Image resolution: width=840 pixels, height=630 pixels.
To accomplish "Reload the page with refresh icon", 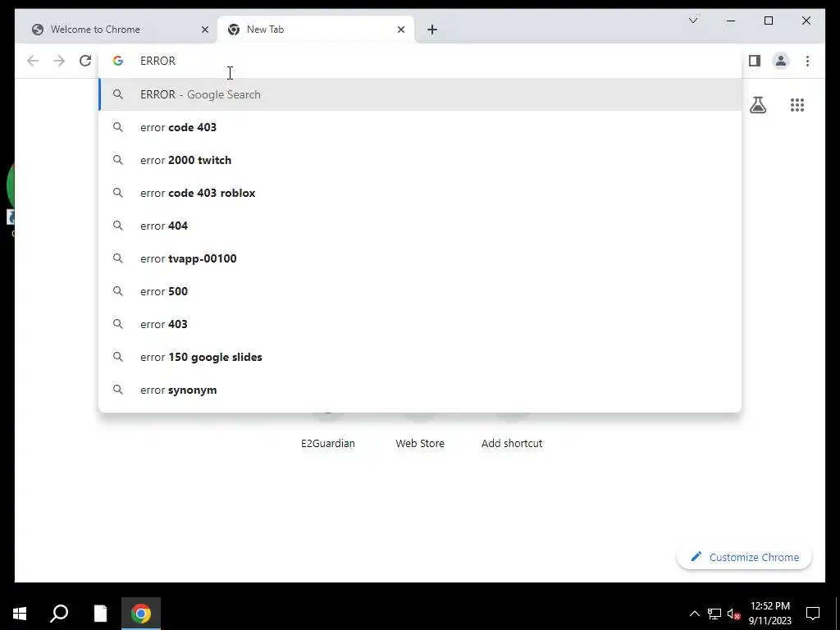I will click(85, 61).
